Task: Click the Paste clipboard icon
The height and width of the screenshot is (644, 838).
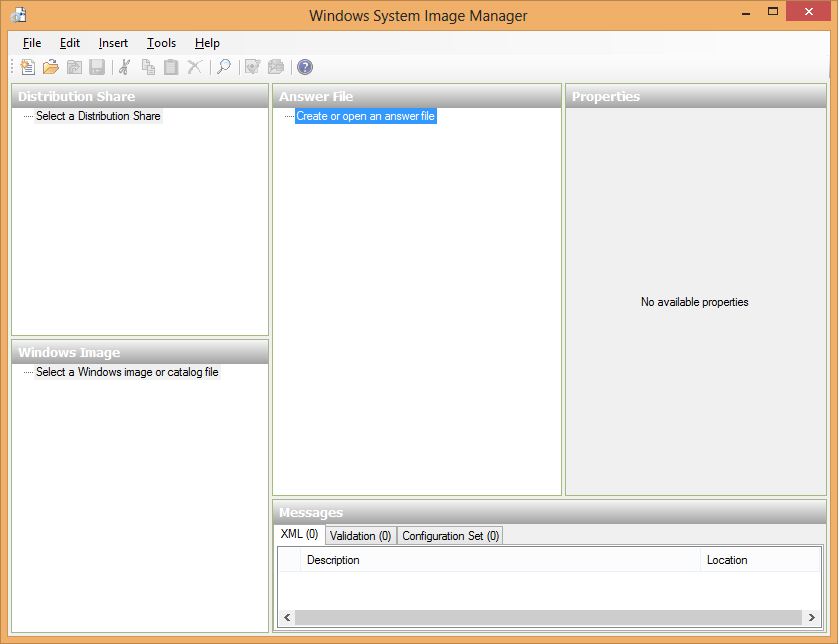Action: [x=171, y=67]
